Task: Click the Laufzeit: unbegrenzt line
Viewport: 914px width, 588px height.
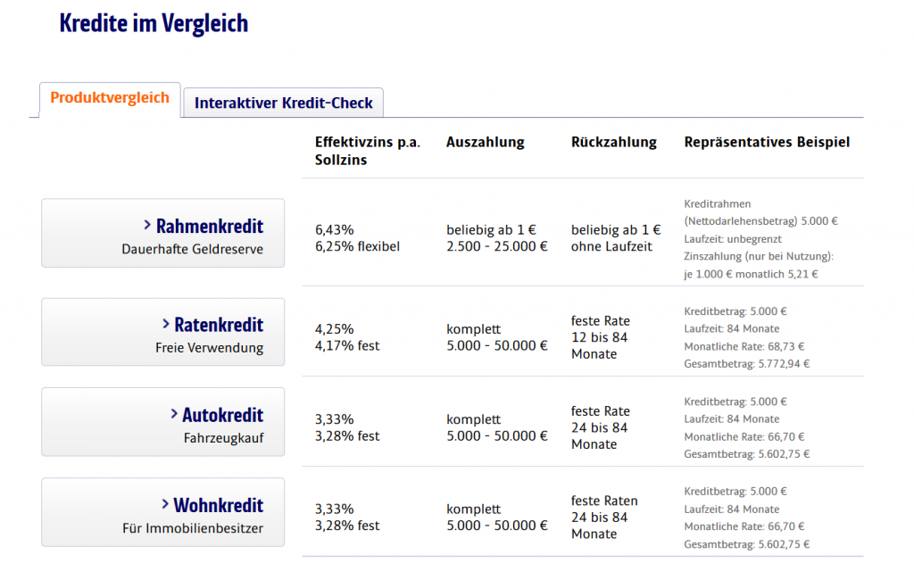Action: point(733,239)
